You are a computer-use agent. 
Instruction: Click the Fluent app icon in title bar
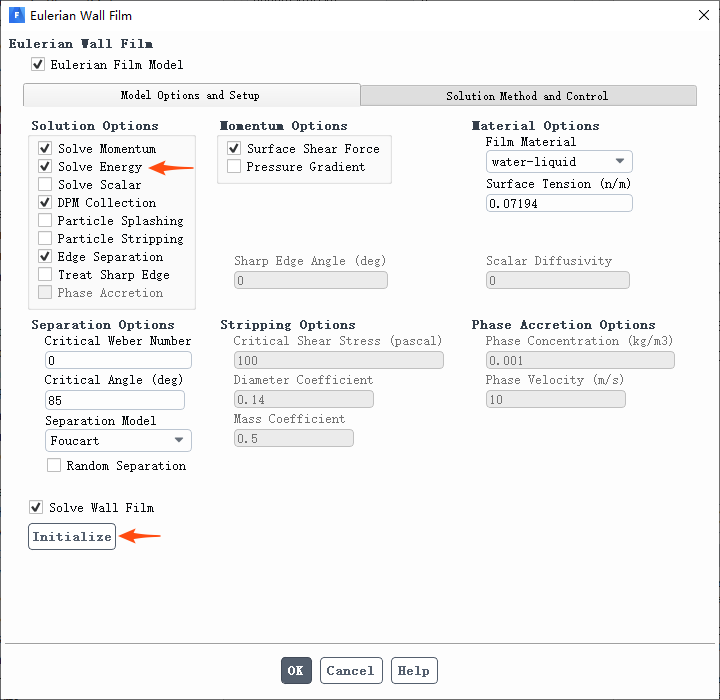click(x=16, y=16)
